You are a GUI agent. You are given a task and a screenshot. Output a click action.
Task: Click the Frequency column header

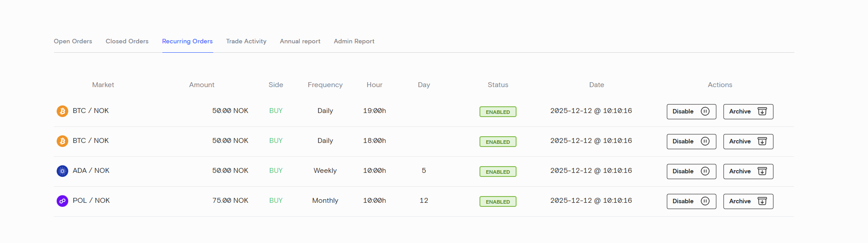coord(325,85)
